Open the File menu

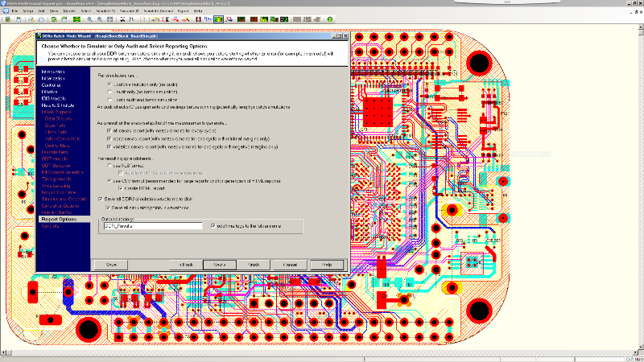coord(15,11)
